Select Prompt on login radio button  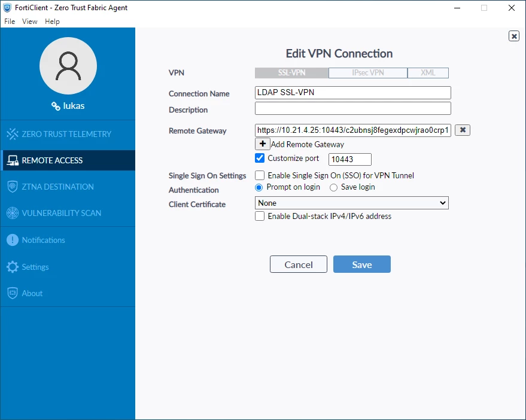click(x=259, y=187)
